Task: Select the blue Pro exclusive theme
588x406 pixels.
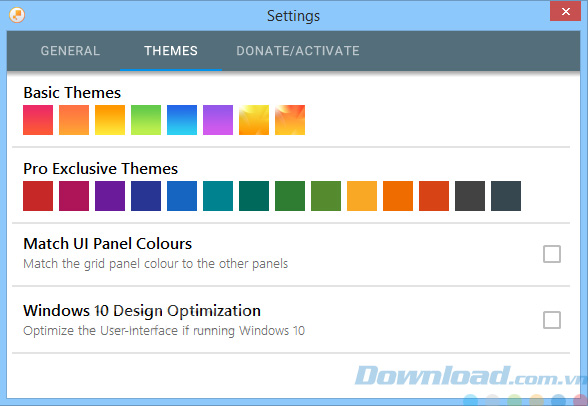Action: [182, 196]
